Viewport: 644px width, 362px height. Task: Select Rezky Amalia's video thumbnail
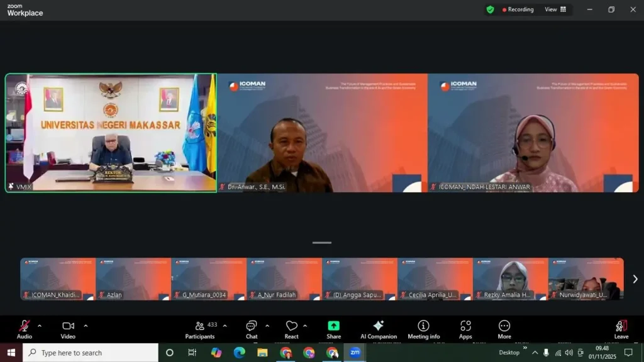(510, 279)
